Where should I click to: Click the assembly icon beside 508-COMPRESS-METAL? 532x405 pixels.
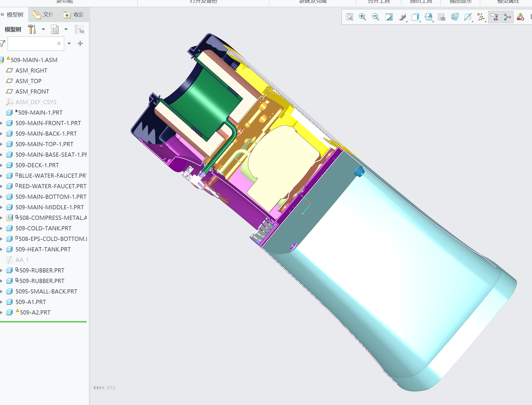click(9, 218)
